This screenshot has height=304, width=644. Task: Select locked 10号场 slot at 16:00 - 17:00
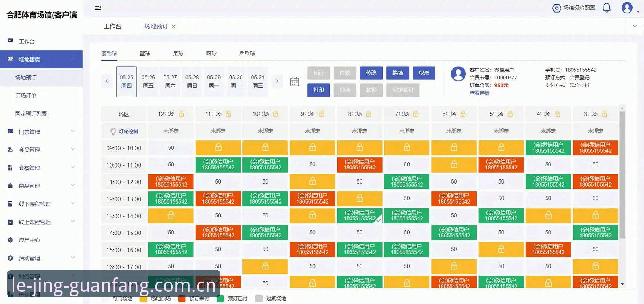[265, 266]
